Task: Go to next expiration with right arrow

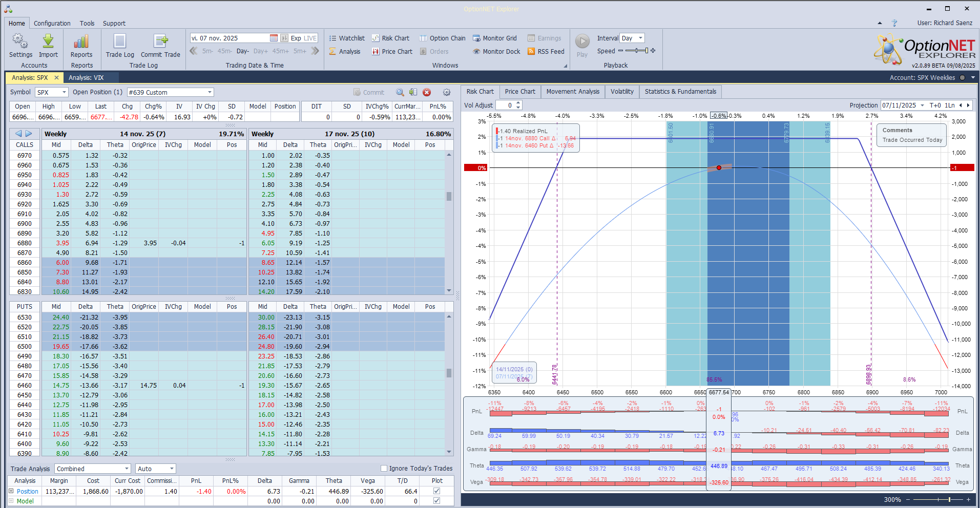Action: [29, 134]
